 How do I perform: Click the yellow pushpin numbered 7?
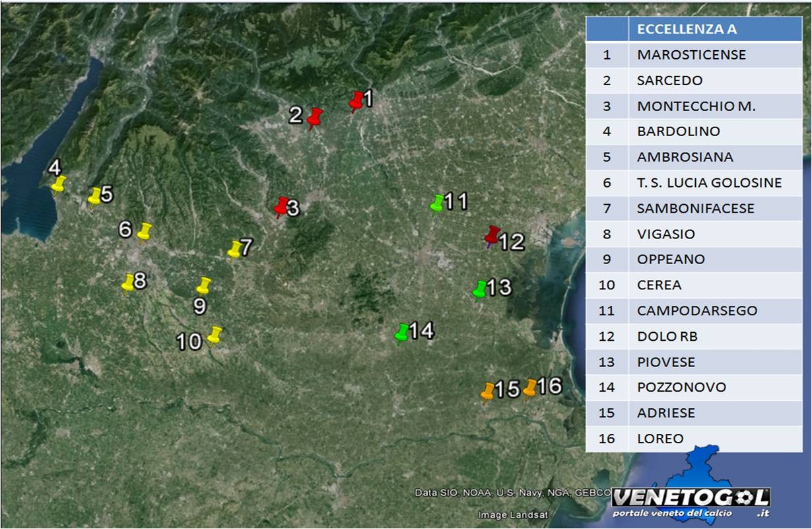[x=234, y=249]
